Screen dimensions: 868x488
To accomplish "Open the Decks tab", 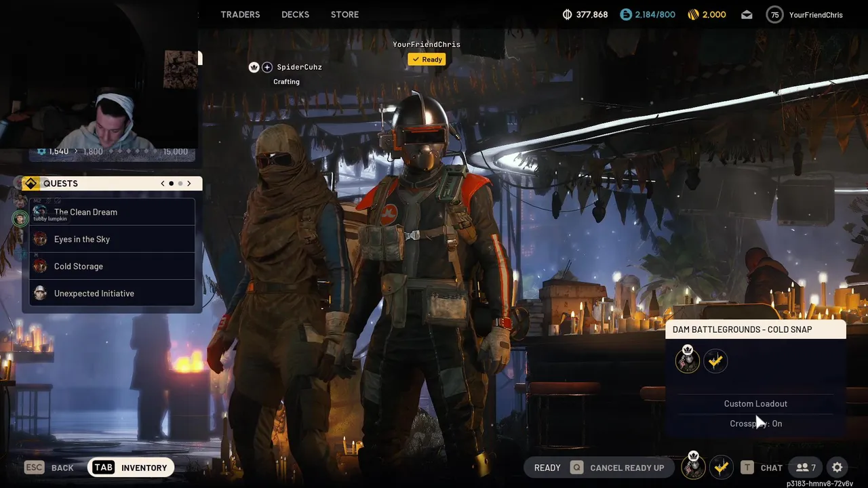I will coord(295,14).
